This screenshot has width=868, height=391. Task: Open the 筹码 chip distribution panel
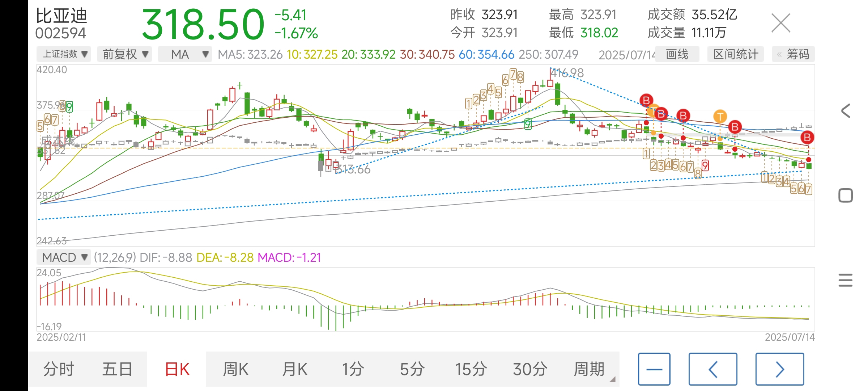click(793, 54)
